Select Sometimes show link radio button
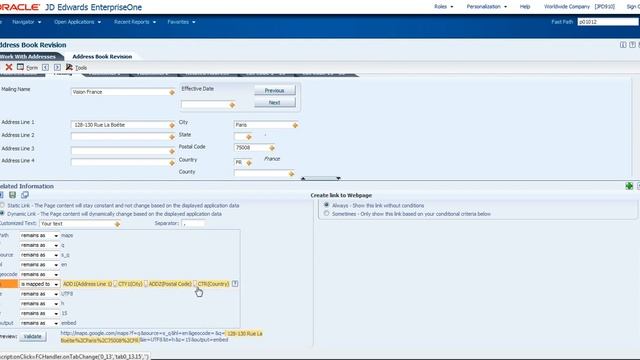 (326, 213)
